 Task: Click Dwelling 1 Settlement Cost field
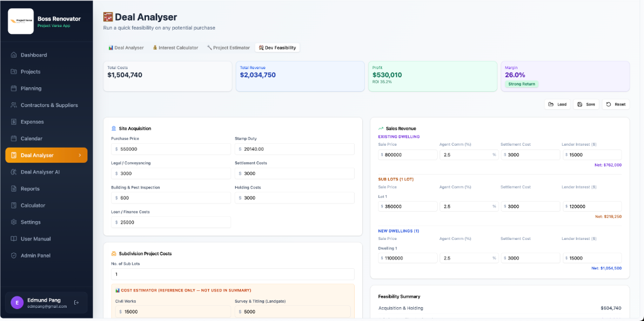tap(530, 258)
